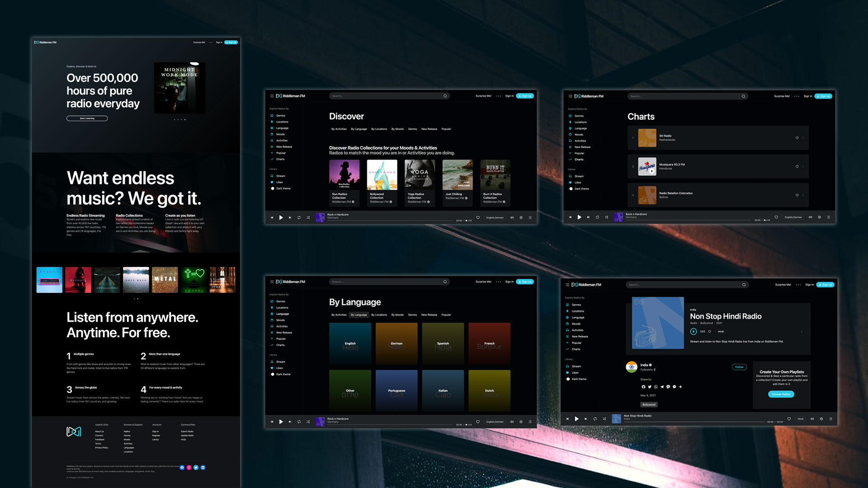The image size is (868, 488).
Task: Select By Moods tab in Discover window
Action: [x=397, y=129]
